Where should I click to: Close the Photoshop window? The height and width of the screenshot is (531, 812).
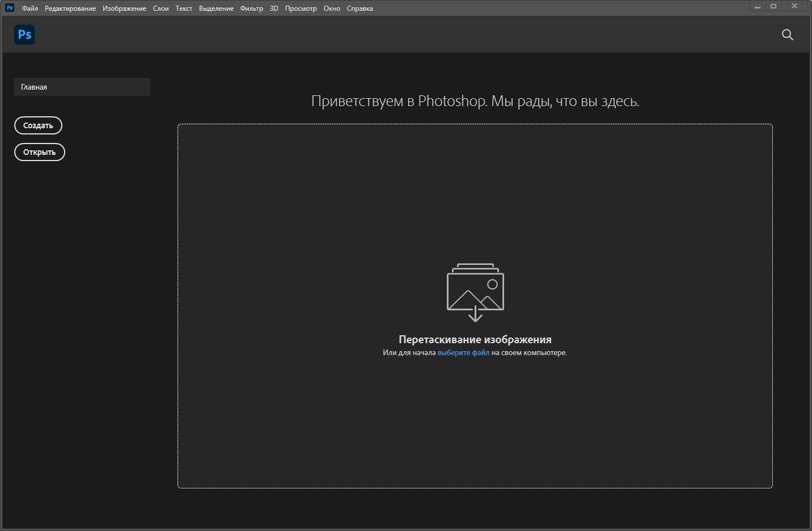coord(796,6)
